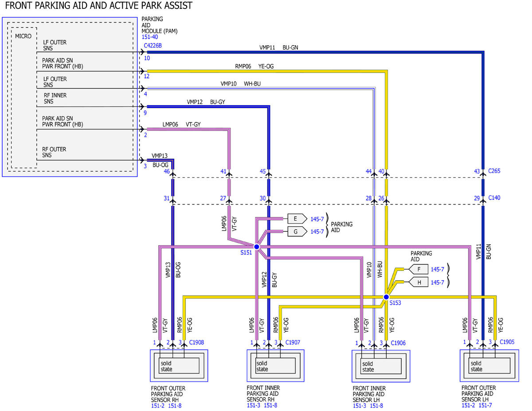532x411 pixels.
Task: Select horizontal wire label LMP06 VT-GY
Action: point(182,125)
